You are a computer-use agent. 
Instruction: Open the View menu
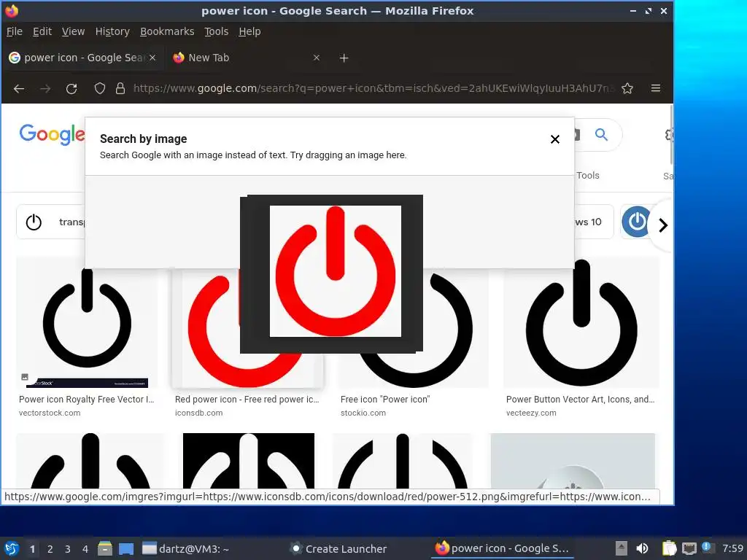click(74, 31)
